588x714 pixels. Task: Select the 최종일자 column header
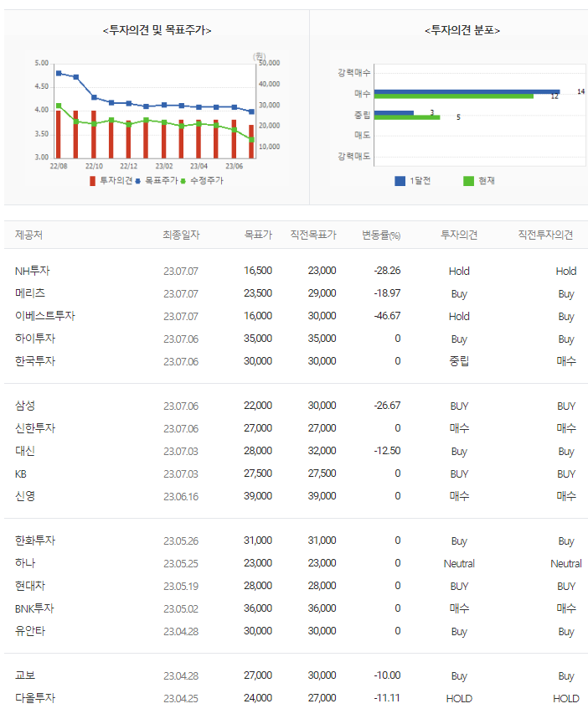(x=181, y=235)
